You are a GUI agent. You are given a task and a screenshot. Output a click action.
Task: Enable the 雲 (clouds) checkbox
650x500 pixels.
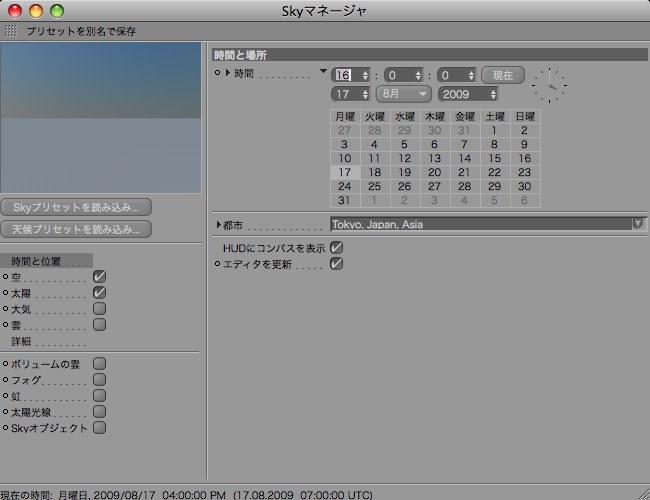[x=99, y=325]
